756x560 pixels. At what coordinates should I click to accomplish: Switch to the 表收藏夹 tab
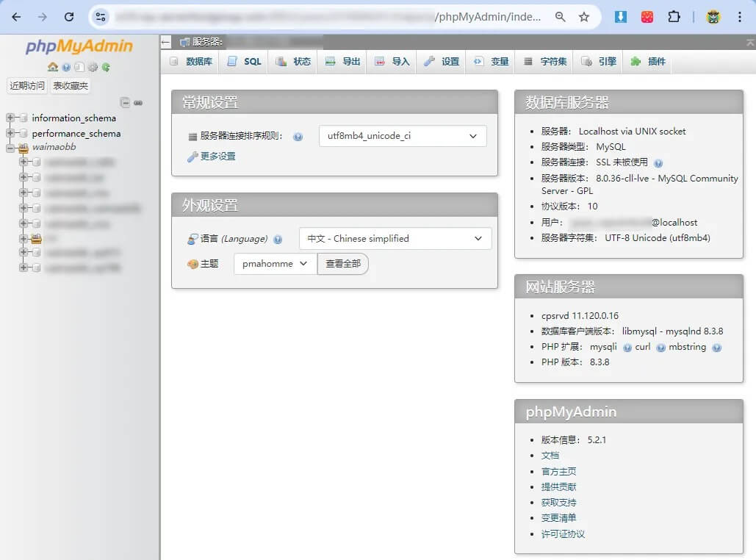(70, 85)
